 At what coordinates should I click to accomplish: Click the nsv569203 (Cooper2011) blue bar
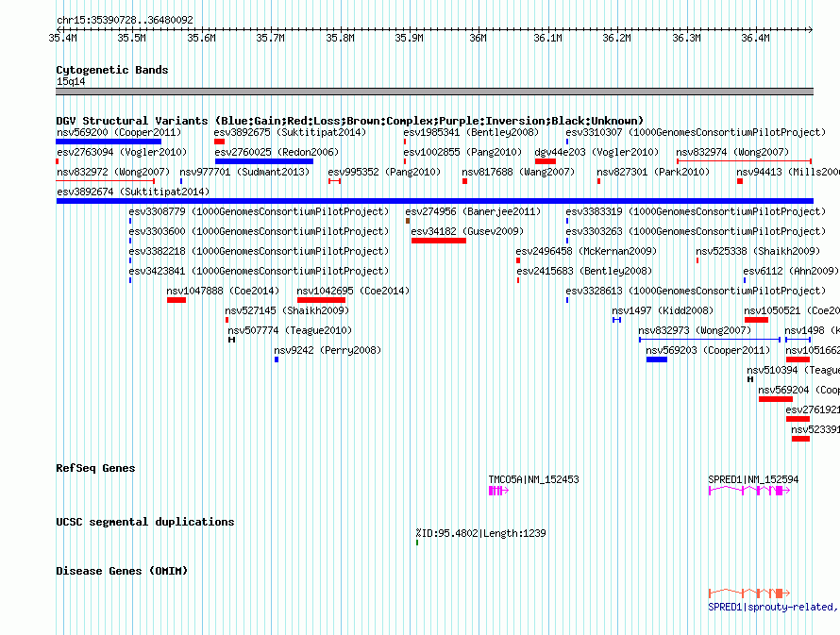click(656, 359)
